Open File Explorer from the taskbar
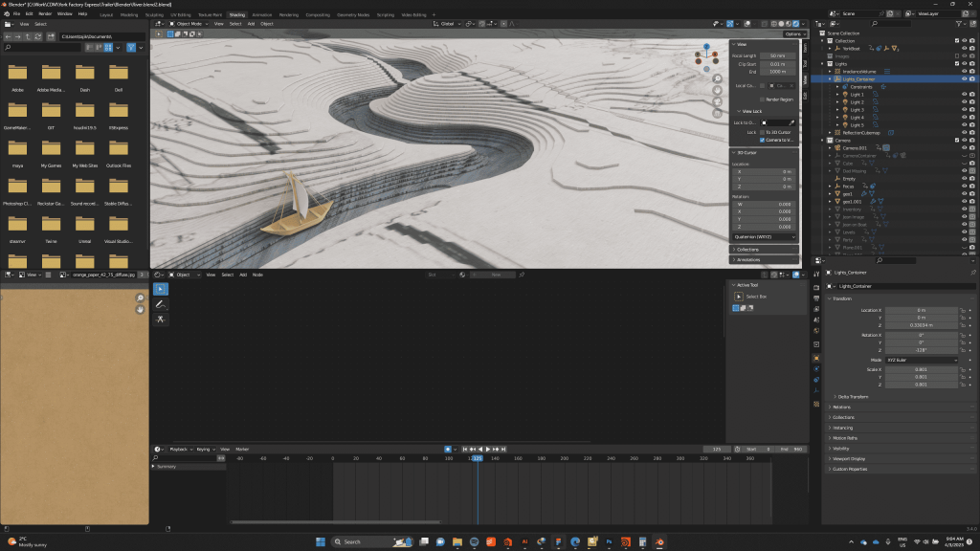Screen dimensions: 980x551 (x=457, y=541)
